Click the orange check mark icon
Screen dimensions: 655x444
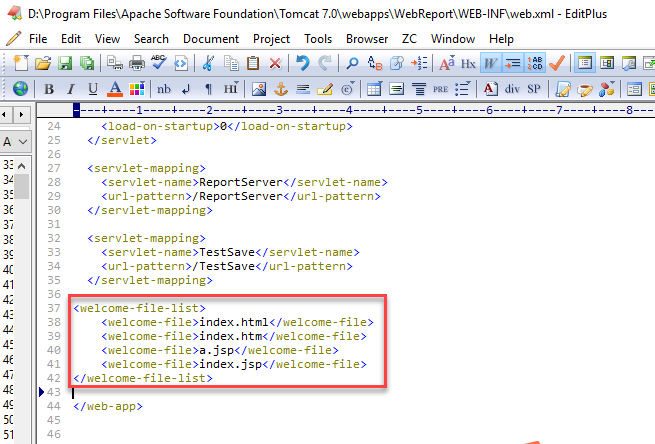pyautogui.click(x=557, y=63)
